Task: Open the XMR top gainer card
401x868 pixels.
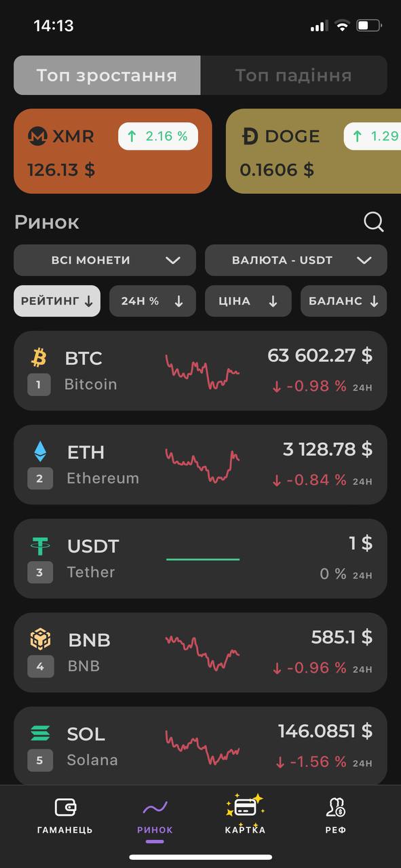Action: [113, 151]
